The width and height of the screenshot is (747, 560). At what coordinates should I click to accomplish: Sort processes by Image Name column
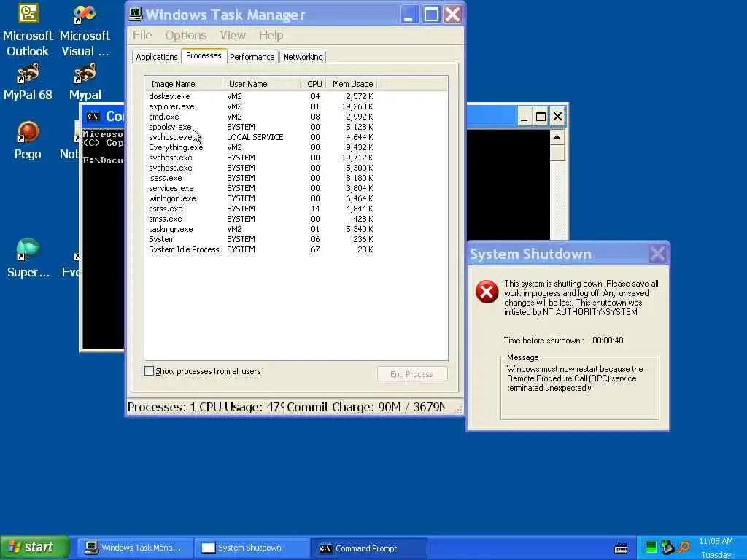click(x=183, y=84)
